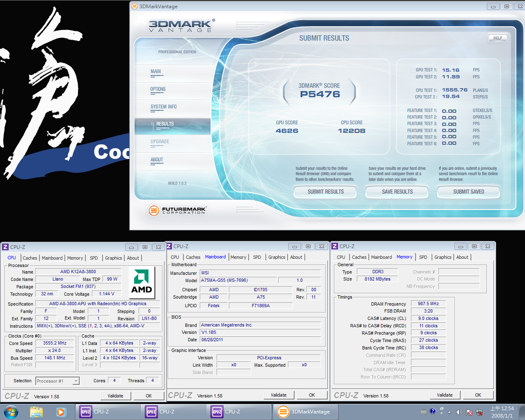The height and width of the screenshot is (420, 525).
Task: Click the AMD logo in CPU-Z
Action: [142, 282]
